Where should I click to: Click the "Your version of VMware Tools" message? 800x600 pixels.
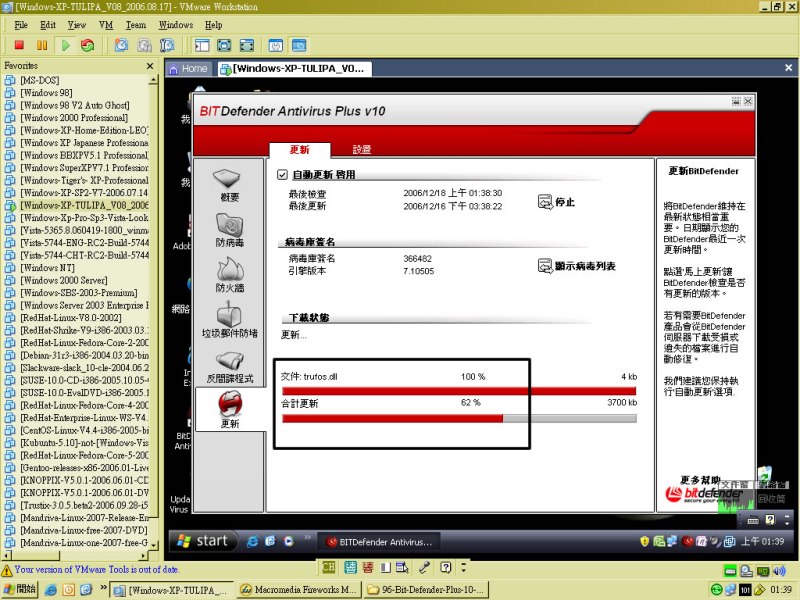pos(97,569)
